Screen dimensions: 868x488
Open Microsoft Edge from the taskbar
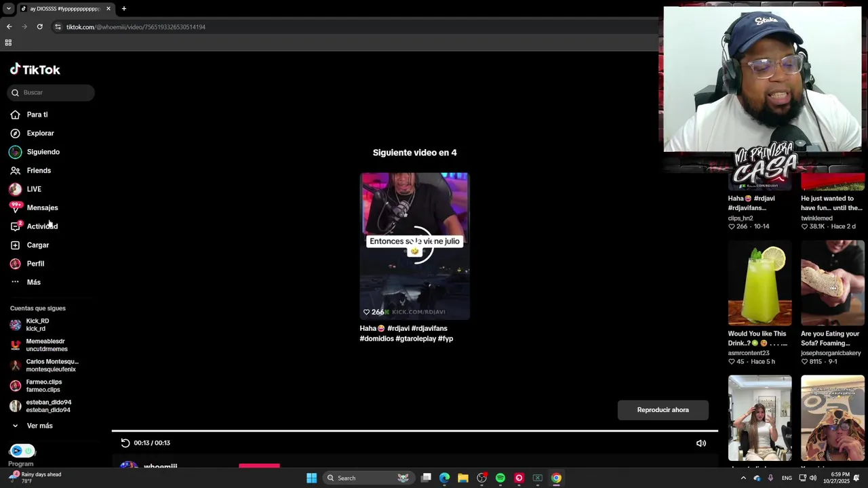click(x=444, y=478)
